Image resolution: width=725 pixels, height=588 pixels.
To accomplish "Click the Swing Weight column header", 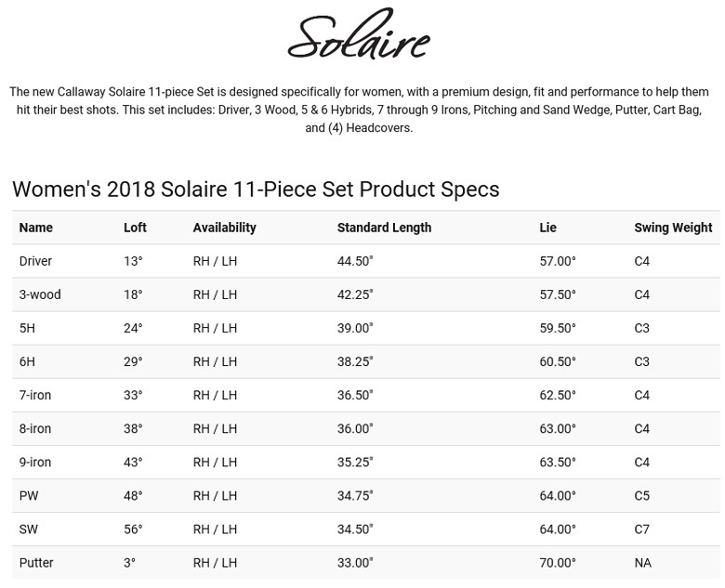I will click(x=673, y=228).
